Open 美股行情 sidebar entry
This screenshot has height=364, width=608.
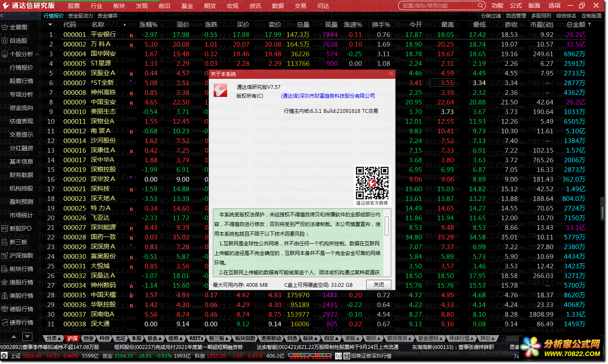(x=17, y=296)
